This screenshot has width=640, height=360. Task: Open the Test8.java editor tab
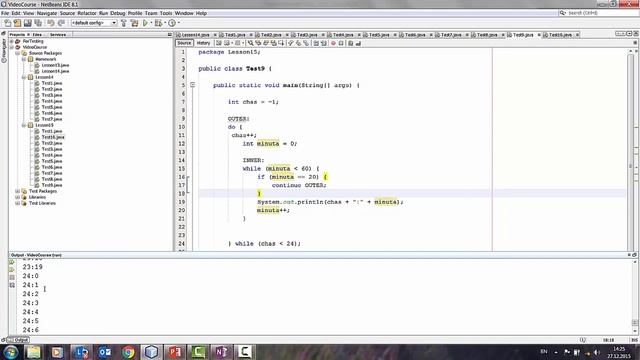tap(487, 35)
